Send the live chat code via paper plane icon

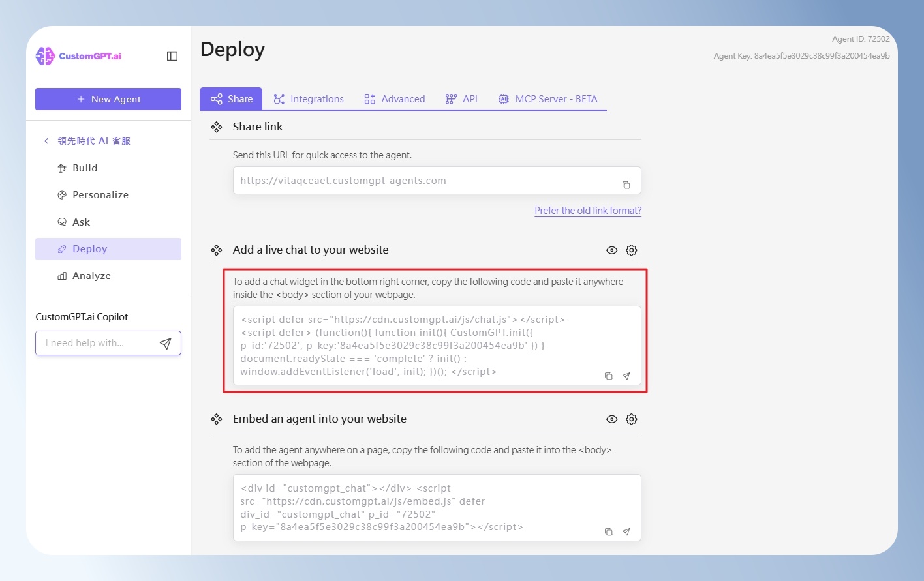click(x=626, y=376)
